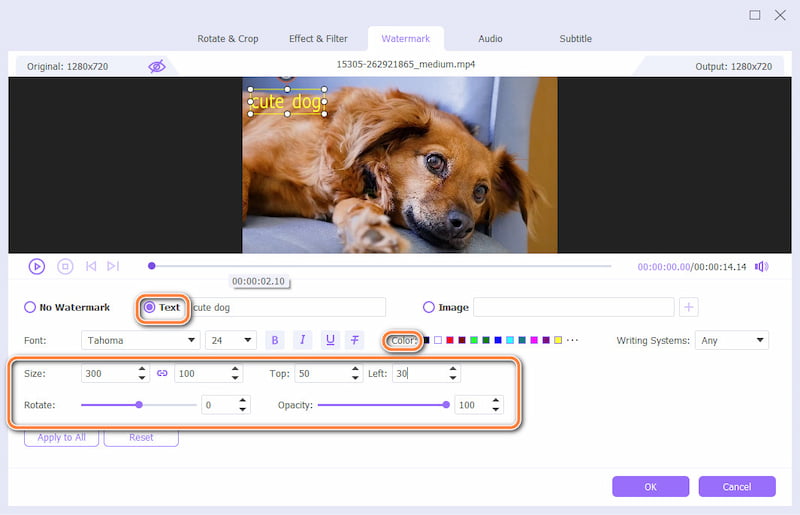Apply bold to watermark text
Screen dimensions: 800x515
[275, 340]
